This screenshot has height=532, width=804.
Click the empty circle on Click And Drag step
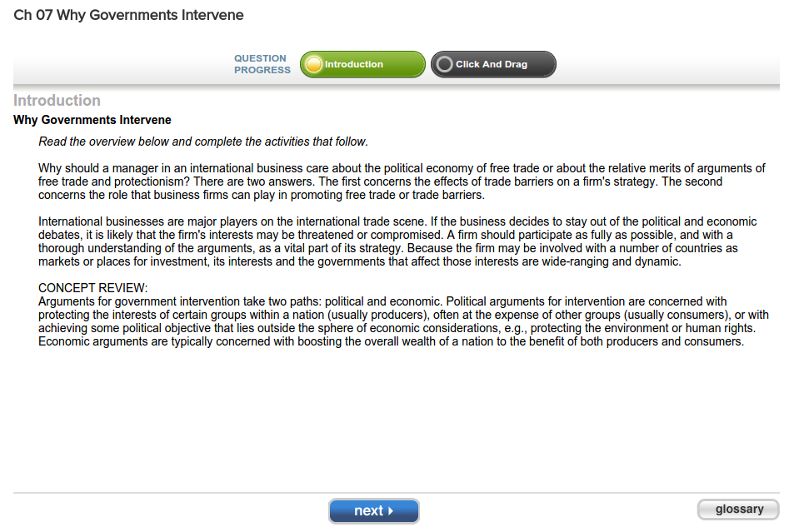(445, 65)
